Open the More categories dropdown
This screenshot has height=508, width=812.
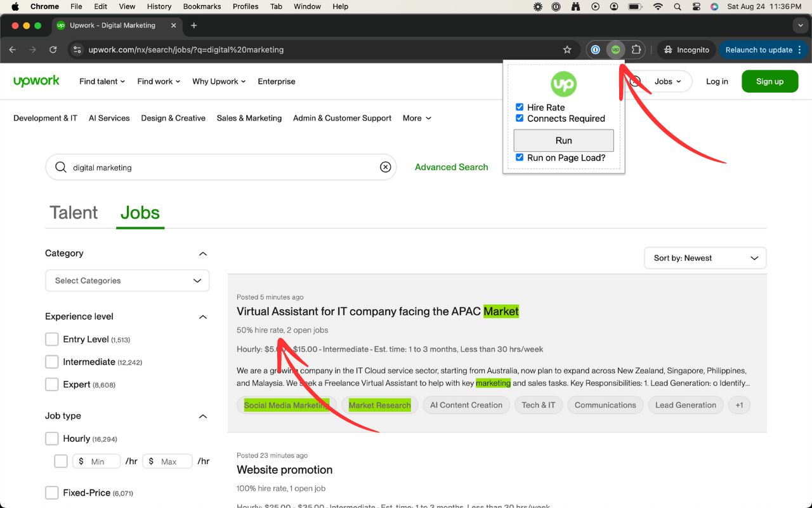pyautogui.click(x=417, y=118)
